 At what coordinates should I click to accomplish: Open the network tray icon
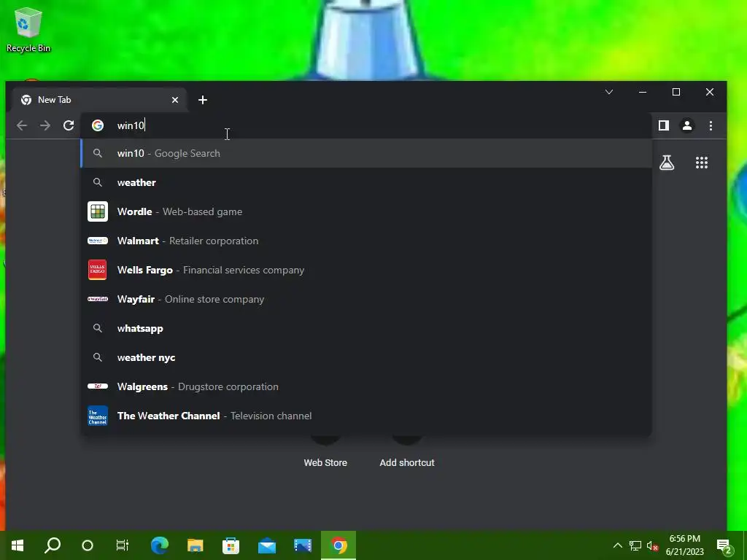(x=635, y=545)
